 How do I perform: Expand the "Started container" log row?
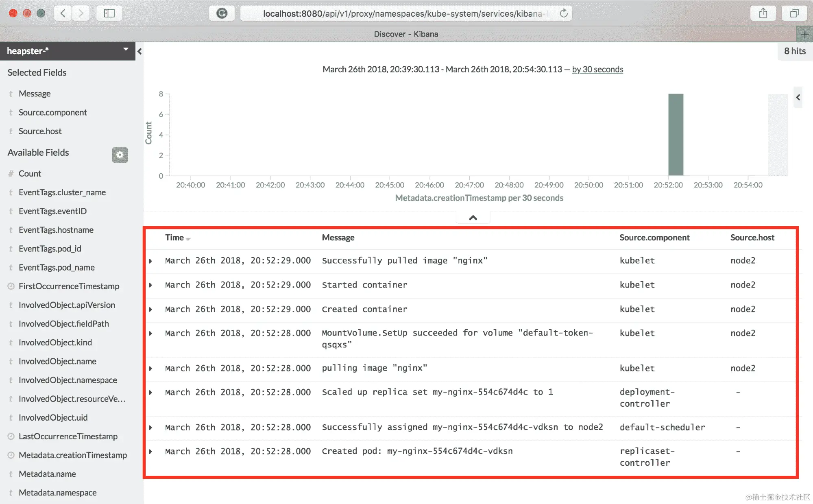click(151, 285)
